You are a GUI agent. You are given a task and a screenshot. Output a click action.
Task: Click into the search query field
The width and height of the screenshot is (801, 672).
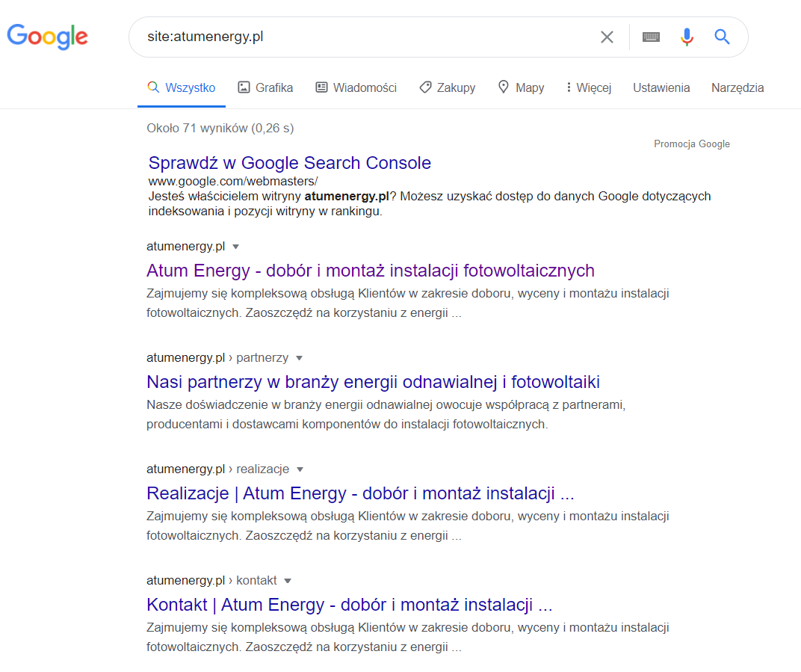[x=359, y=37]
